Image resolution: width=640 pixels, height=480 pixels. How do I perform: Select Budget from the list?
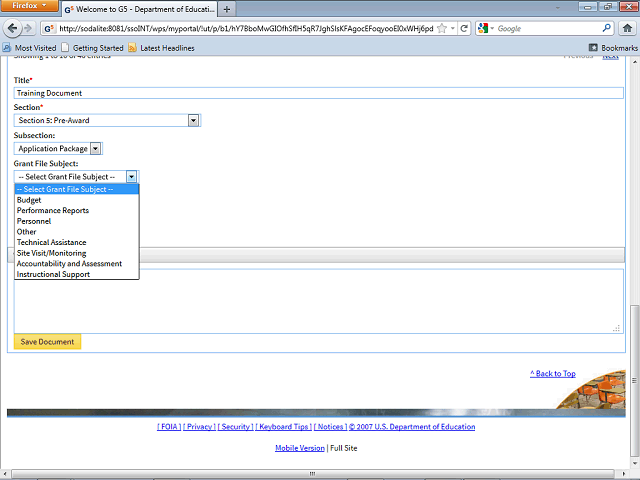coord(77,200)
